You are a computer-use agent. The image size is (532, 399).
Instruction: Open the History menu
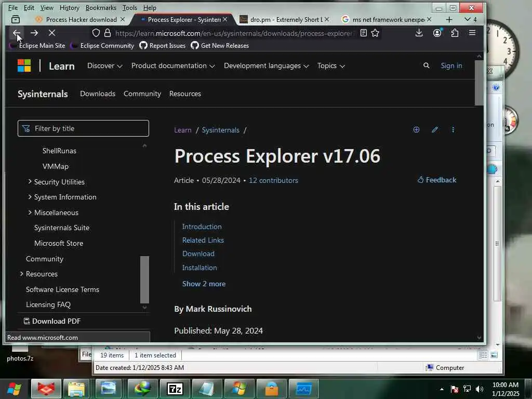click(x=69, y=7)
